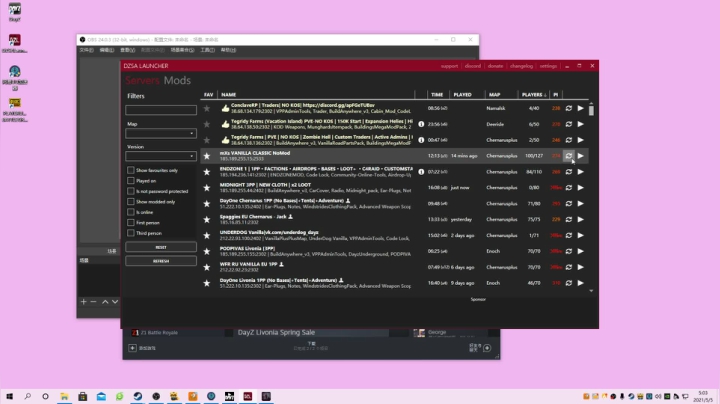
Task: Open taskbar search magnifier
Action: coord(28,396)
